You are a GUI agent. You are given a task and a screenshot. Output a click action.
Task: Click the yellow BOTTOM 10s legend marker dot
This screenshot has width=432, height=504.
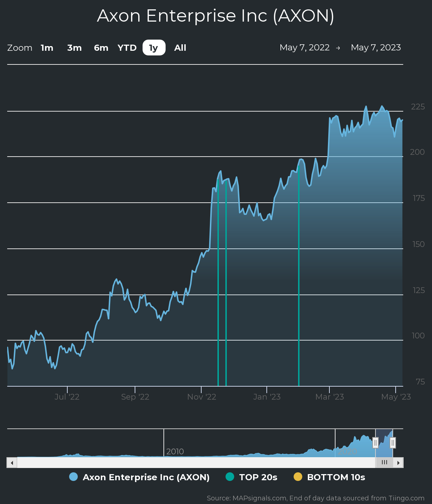(x=297, y=477)
